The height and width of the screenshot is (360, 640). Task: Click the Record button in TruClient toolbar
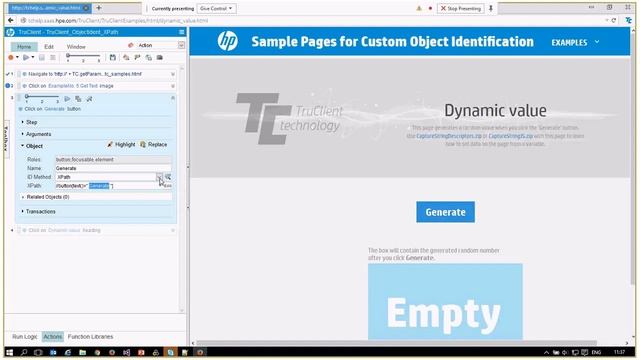tap(11, 58)
